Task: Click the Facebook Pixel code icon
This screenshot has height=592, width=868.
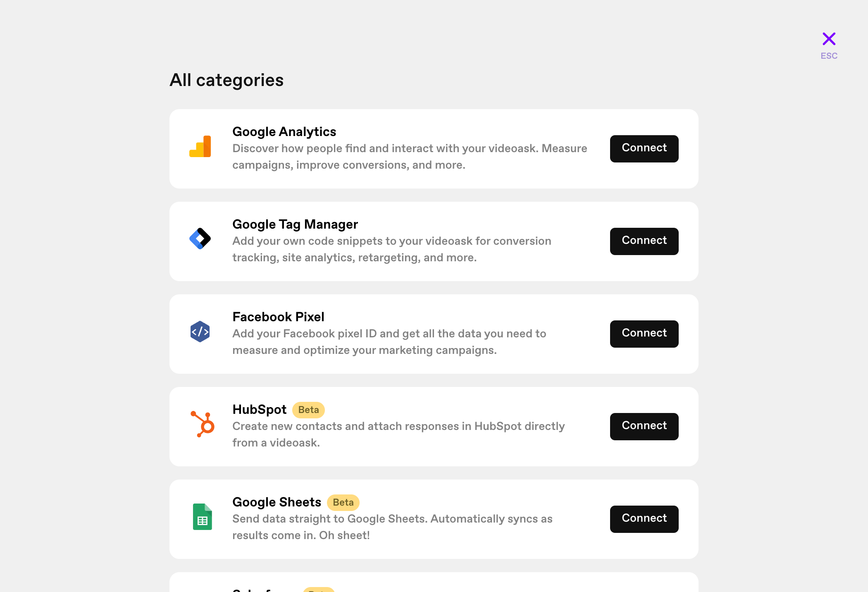Action: (200, 332)
